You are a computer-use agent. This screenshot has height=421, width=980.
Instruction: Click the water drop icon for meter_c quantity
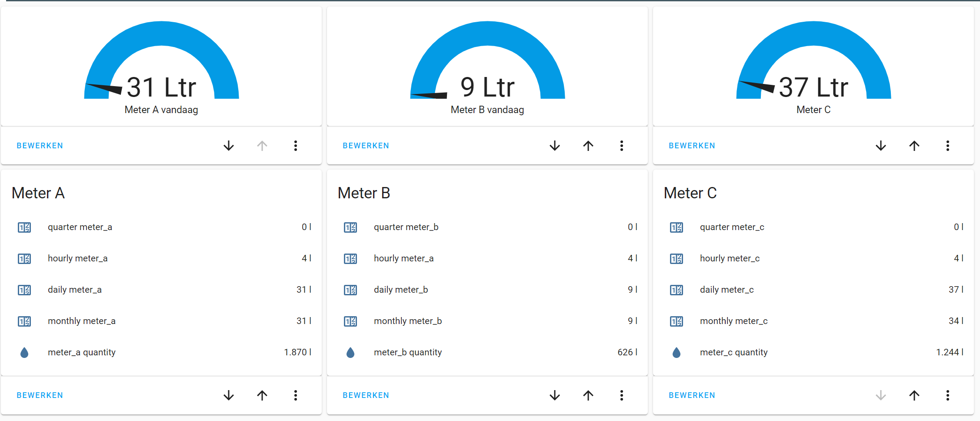click(677, 352)
